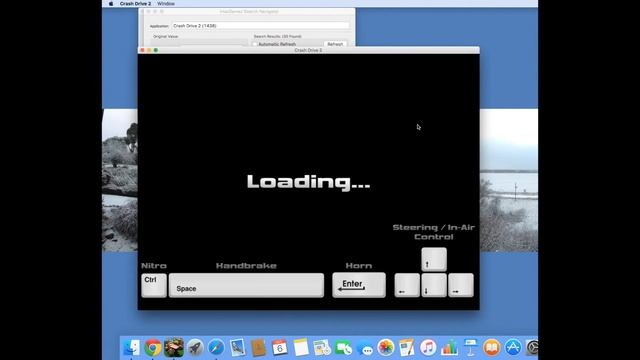The width and height of the screenshot is (640, 360).
Task: Open iBooks icon in the dock
Action: 492,348
